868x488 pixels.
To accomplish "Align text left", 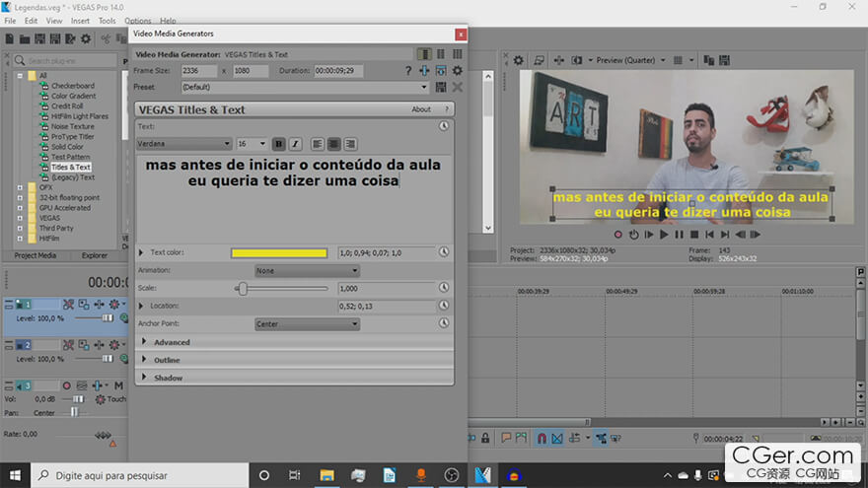I will [x=318, y=144].
